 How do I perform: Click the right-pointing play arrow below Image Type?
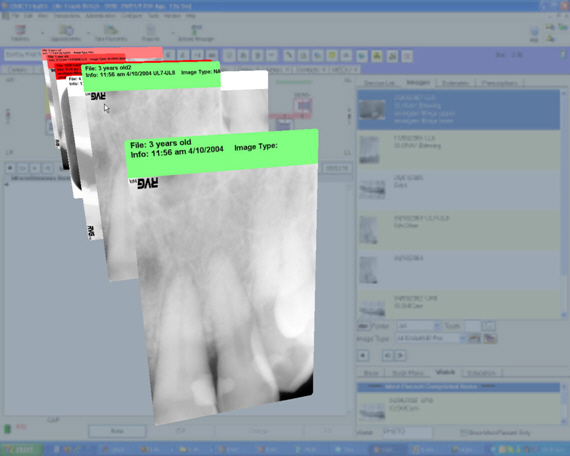click(x=400, y=355)
